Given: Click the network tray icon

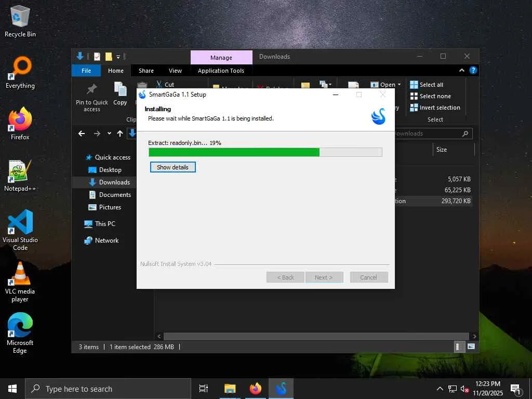Looking at the screenshot, I should pyautogui.click(x=453, y=389).
